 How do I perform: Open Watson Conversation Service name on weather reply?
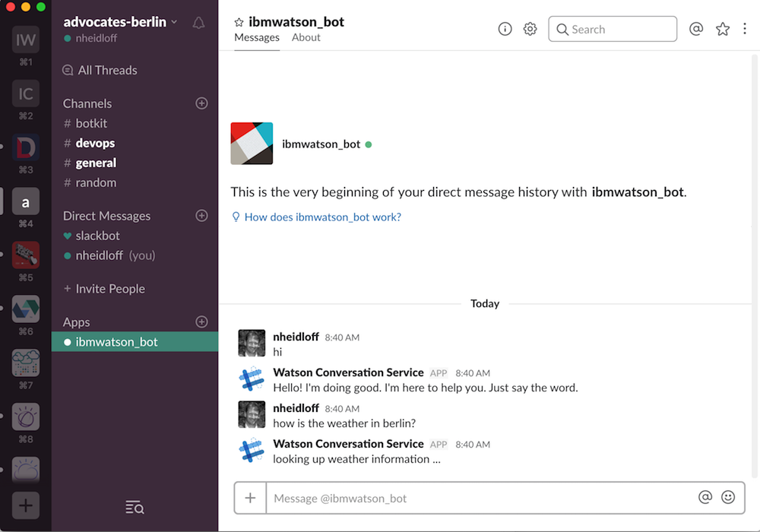pyautogui.click(x=348, y=444)
